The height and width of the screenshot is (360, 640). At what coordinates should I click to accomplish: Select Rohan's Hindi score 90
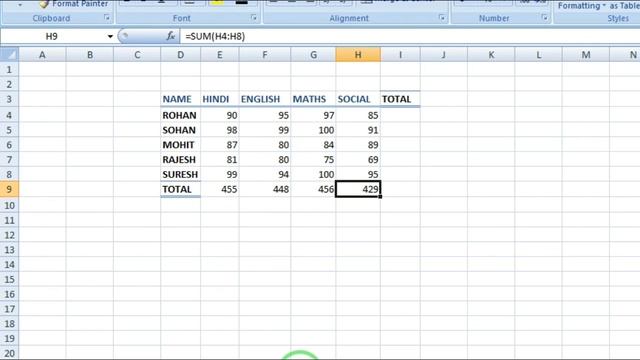pyautogui.click(x=220, y=115)
